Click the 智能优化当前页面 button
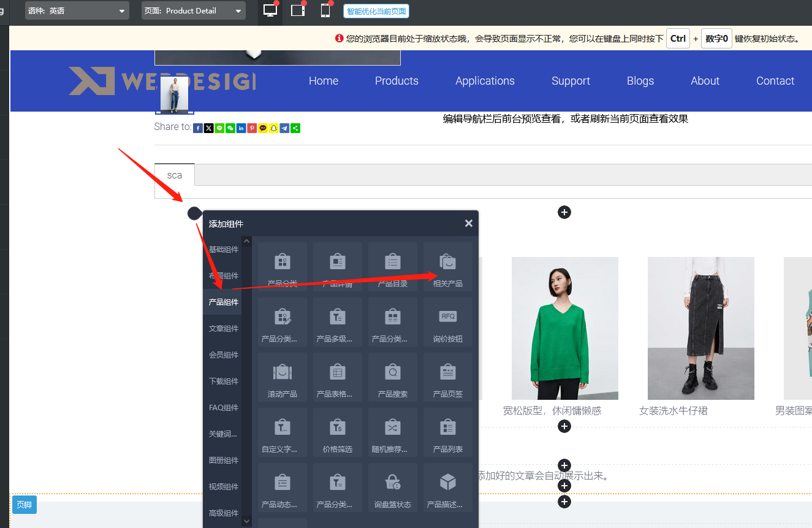 pos(376,10)
